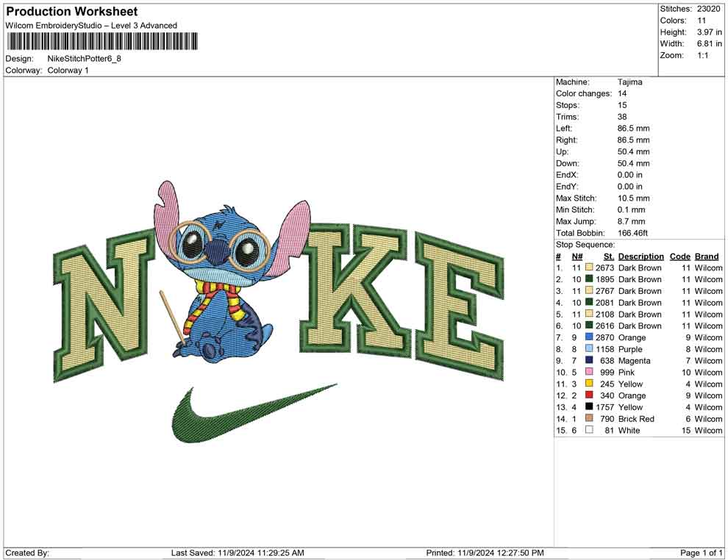The width and height of the screenshot is (728, 560).
Task: Click the red swatch beside 340
Action: click(589, 395)
